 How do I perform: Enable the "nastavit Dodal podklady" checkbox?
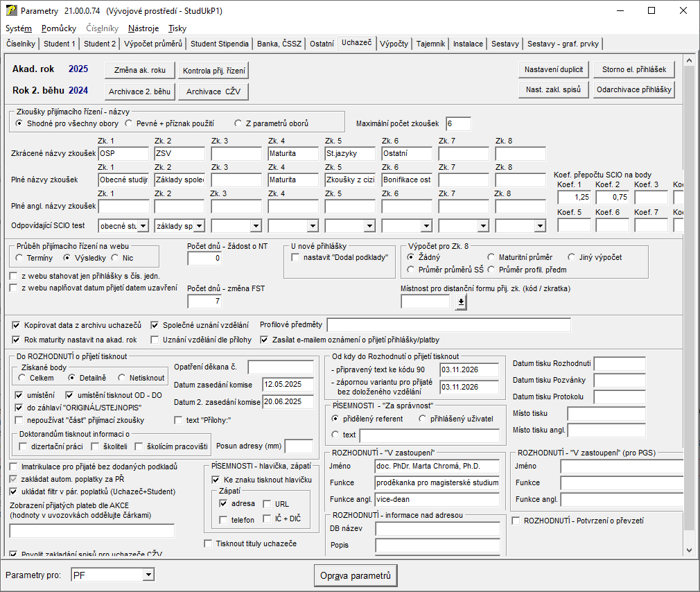[x=296, y=257]
